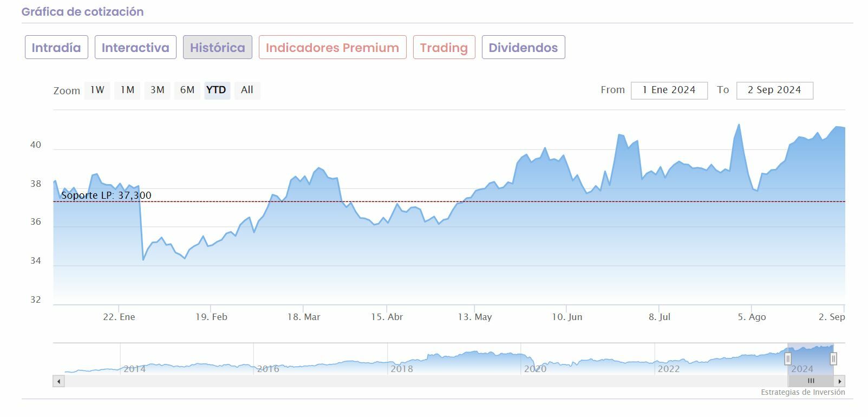Click the left navigator range handle
The height and width of the screenshot is (417, 868).
click(x=788, y=359)
